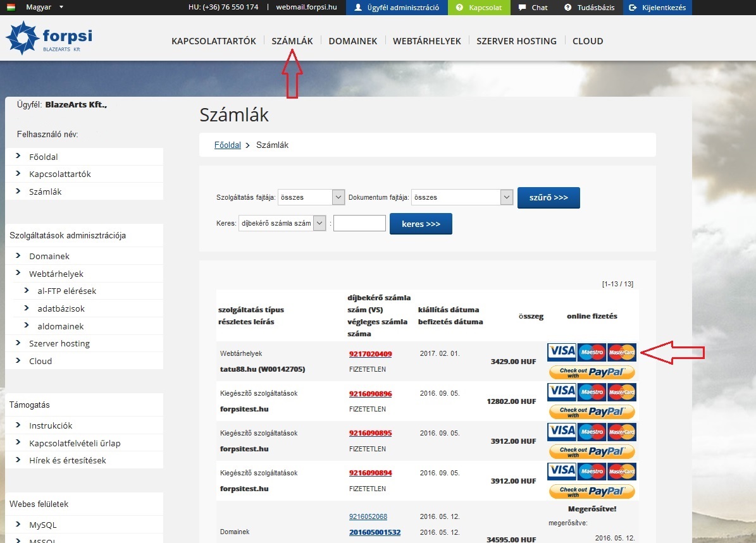
Task: Open KAPCSOLATTARTÓK menu
Action: tap(214, 41)
